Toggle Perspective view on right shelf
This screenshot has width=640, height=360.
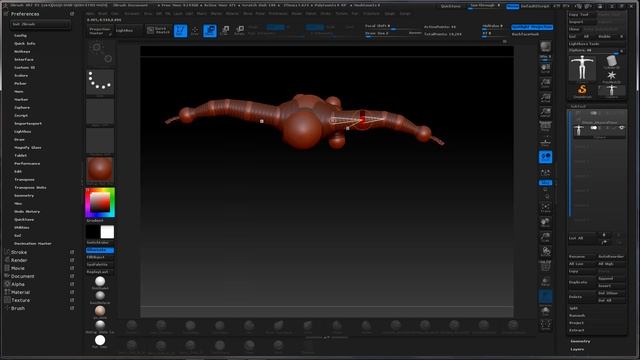coord(545,127)
